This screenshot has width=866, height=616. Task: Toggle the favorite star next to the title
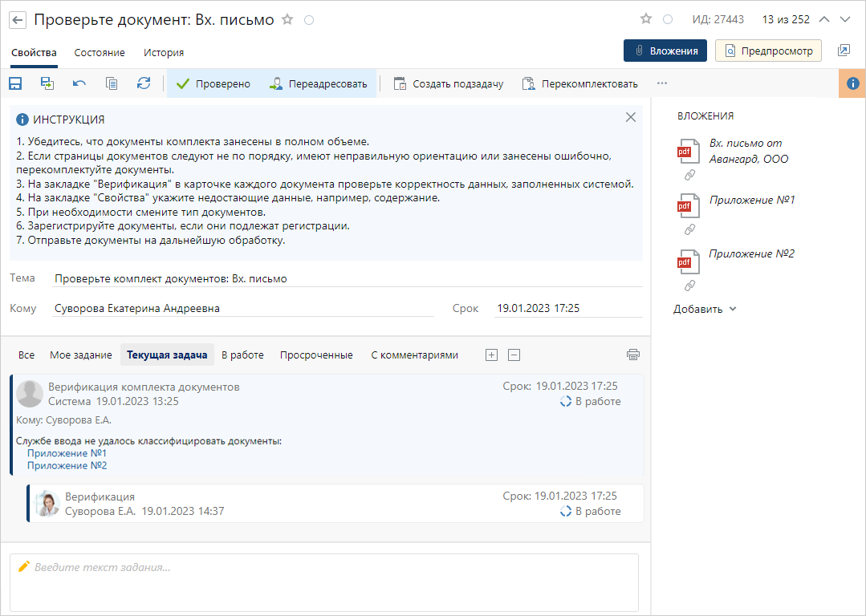[287, 19]
